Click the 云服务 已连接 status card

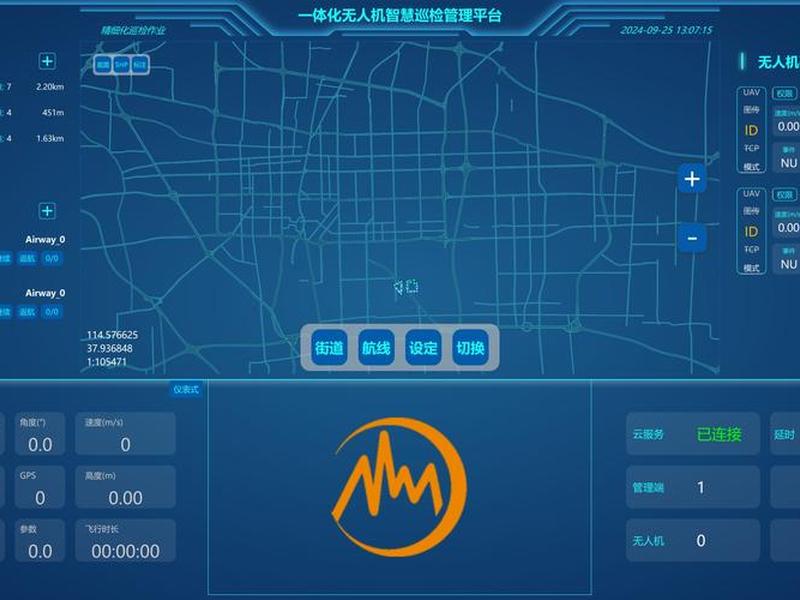(693, 434)
